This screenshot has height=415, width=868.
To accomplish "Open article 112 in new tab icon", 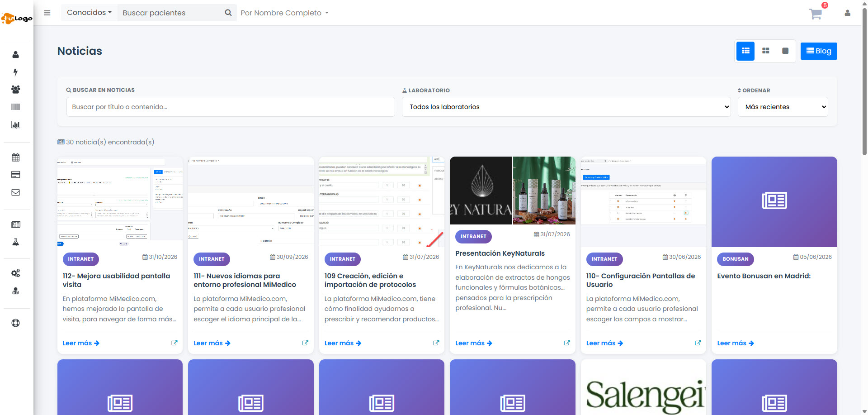I will [x=174, y=343].
